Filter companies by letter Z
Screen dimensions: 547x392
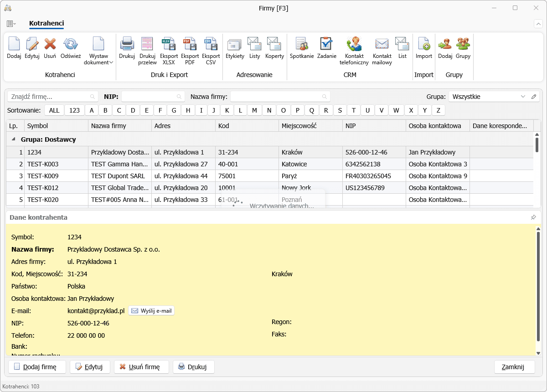coord(439,110)
